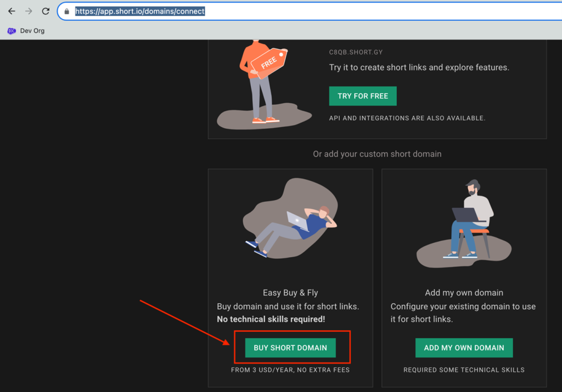Click the C8QB.SHORT.GY domain label

click(x=356, y=53)
